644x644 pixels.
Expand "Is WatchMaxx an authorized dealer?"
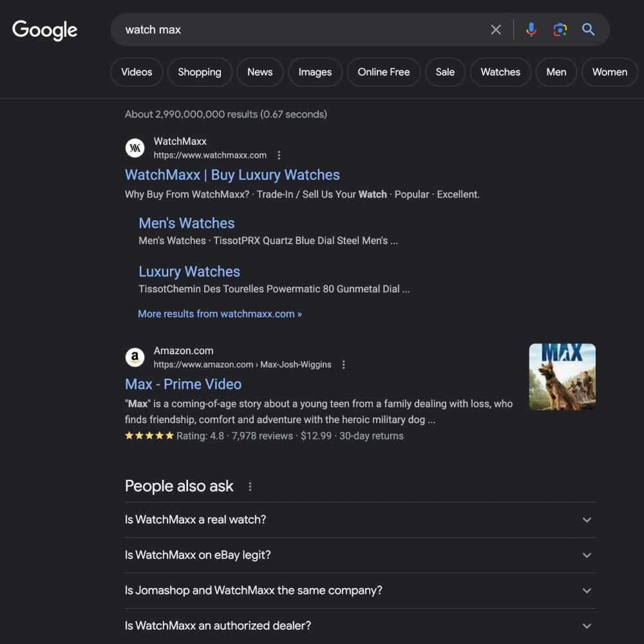pyautogui.click(x=360, y=625)
